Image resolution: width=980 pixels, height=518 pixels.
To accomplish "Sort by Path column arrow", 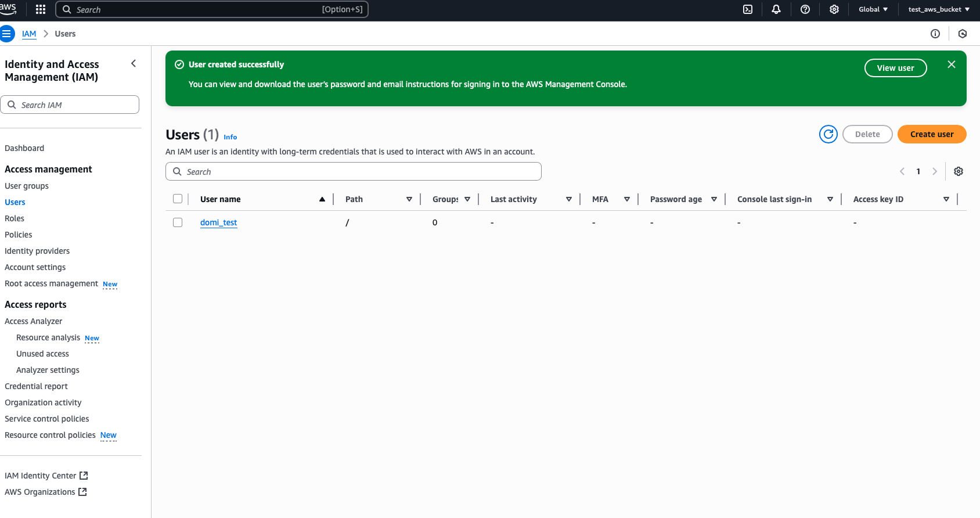I will tap(409, 199).
